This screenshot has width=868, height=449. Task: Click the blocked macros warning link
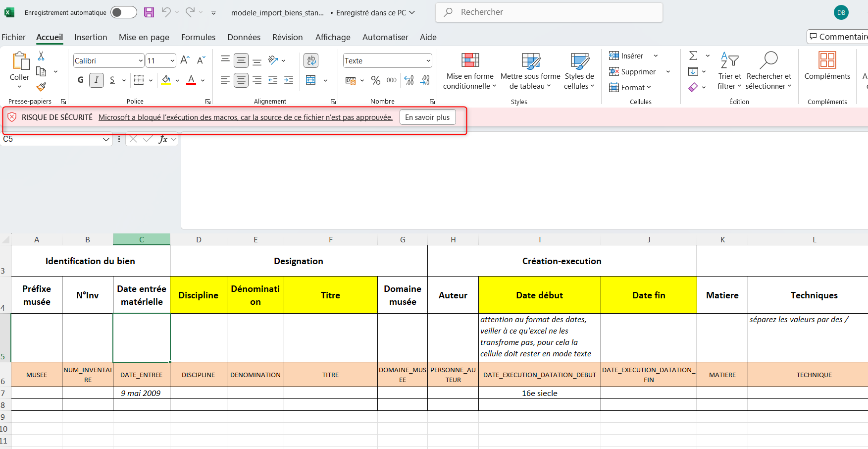(246, 117)
